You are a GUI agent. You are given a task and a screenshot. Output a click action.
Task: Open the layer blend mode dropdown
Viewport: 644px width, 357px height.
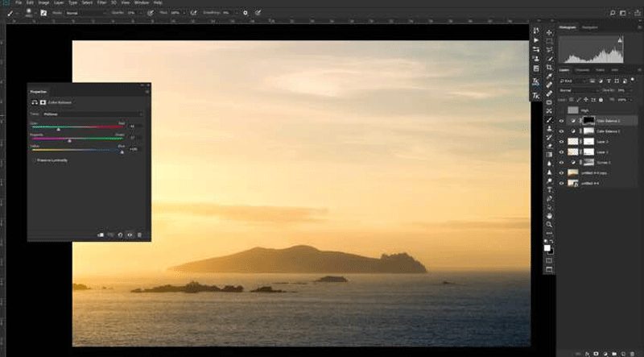[580, 90]
